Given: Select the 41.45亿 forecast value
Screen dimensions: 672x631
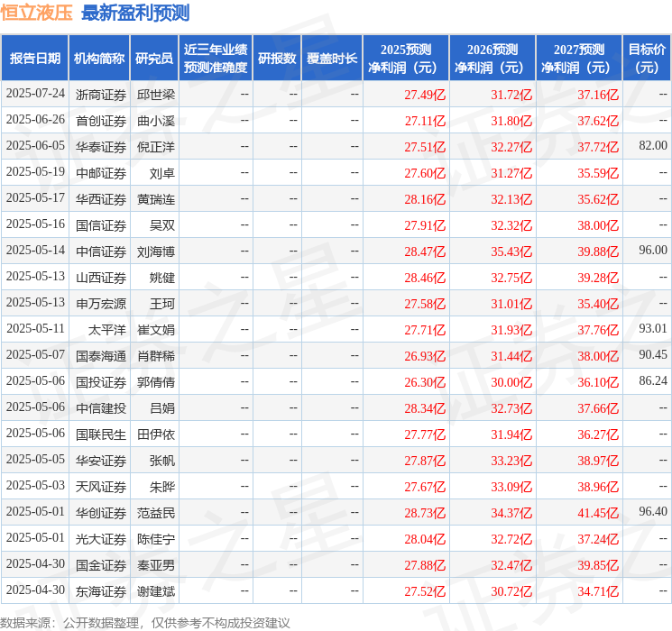Looking at the screenshot, I should coord(598,513).
